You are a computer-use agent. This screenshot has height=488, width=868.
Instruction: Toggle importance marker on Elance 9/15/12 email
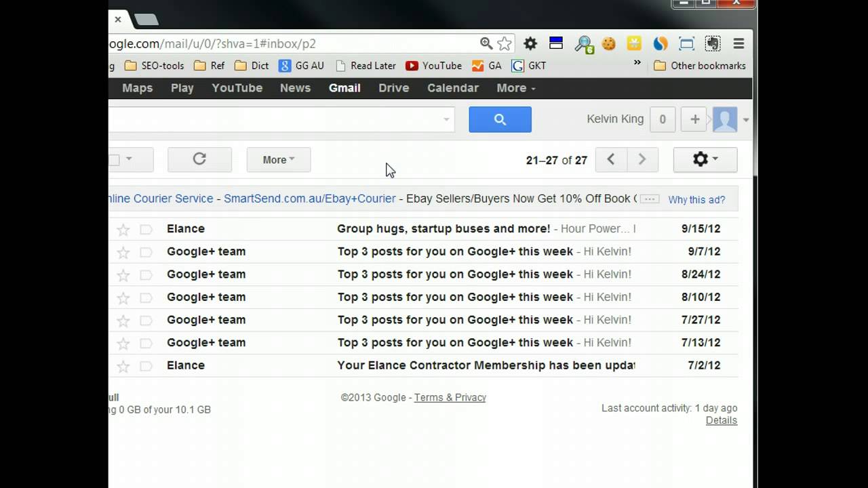click(x=146, y=229)
